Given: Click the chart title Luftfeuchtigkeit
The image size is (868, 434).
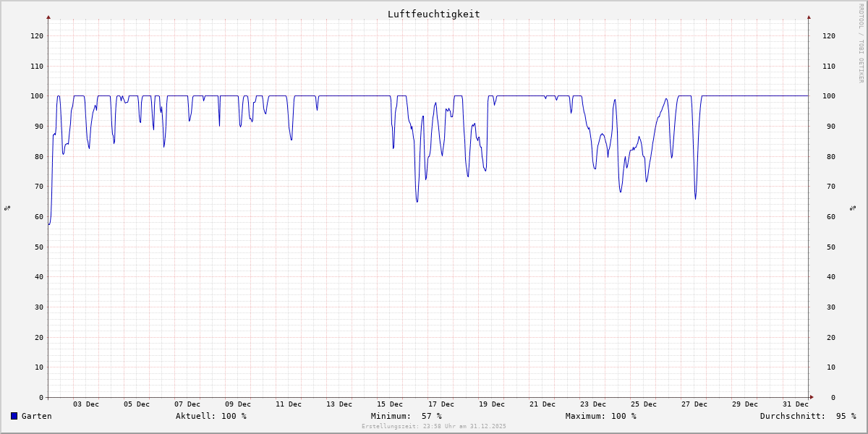Looking at the screenshot, I should click(x=433, y=14).
